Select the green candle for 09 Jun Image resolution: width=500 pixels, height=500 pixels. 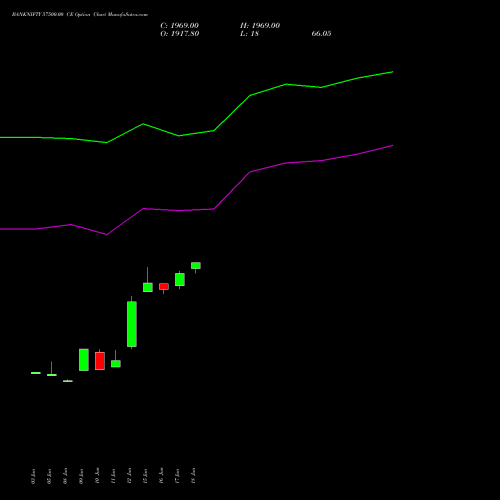84,360
